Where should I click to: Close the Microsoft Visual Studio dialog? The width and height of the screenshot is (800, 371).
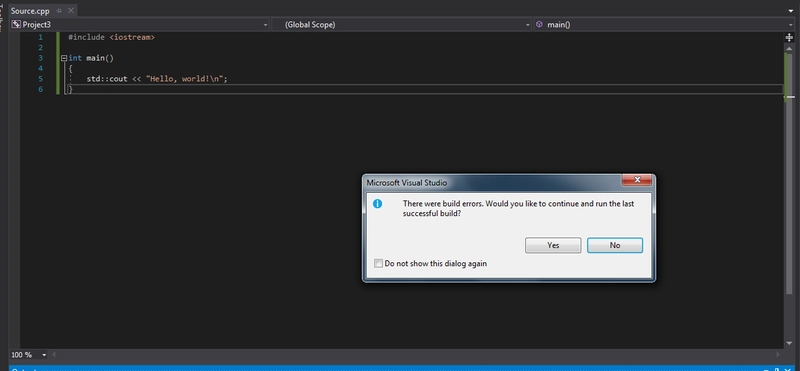637,180
